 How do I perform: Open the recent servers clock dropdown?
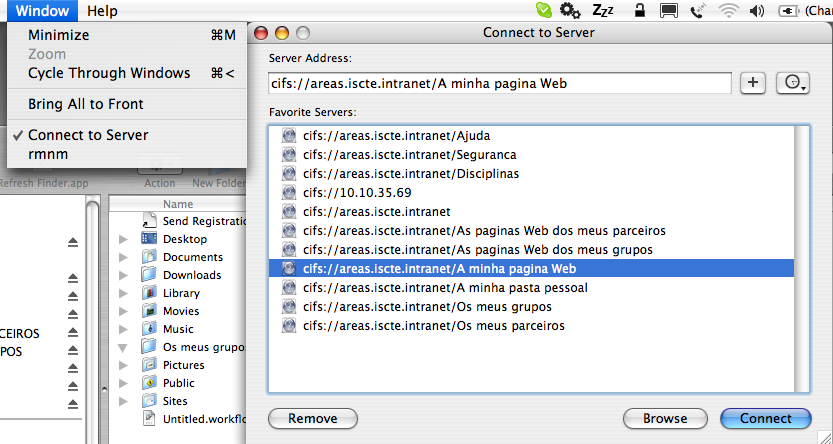click(793, 83)
